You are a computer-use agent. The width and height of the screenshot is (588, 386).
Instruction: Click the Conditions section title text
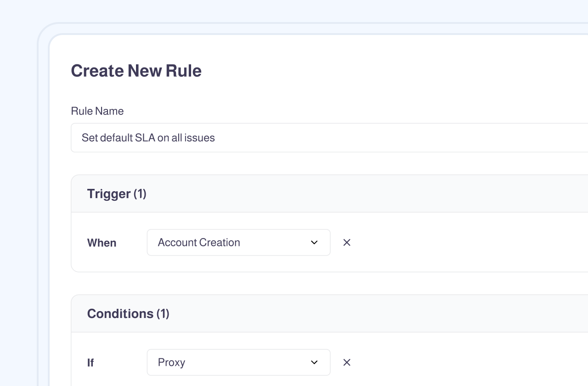click(120, 314)
